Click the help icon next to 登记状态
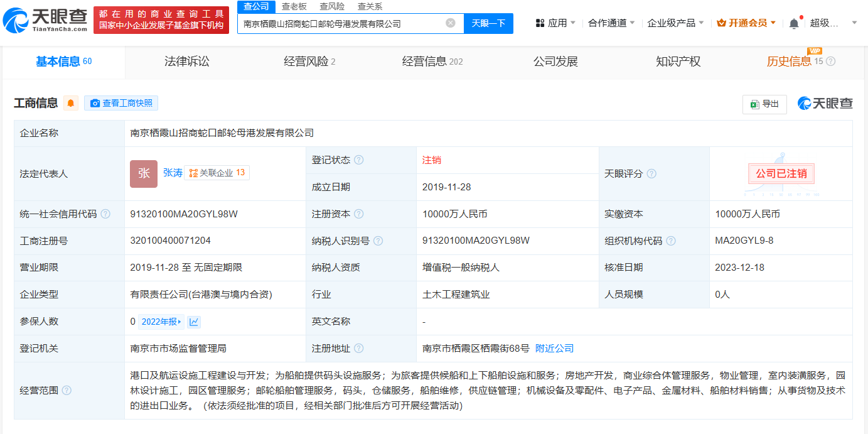Screen dimensions: 868x434 click(x=358, y=160)
